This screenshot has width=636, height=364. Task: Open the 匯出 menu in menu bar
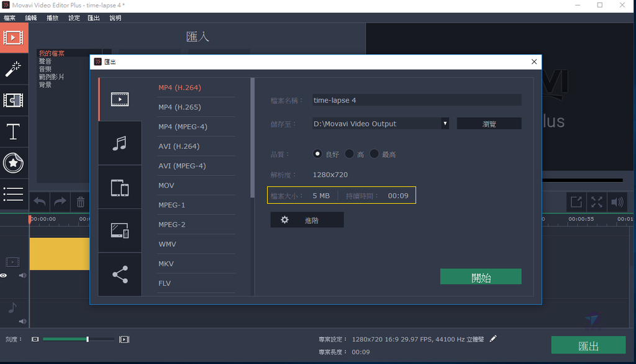(94, 18)
